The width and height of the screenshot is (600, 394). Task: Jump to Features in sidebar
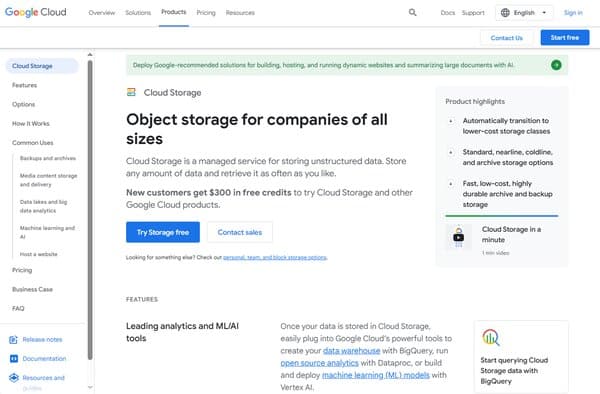[x=24, y=85]
